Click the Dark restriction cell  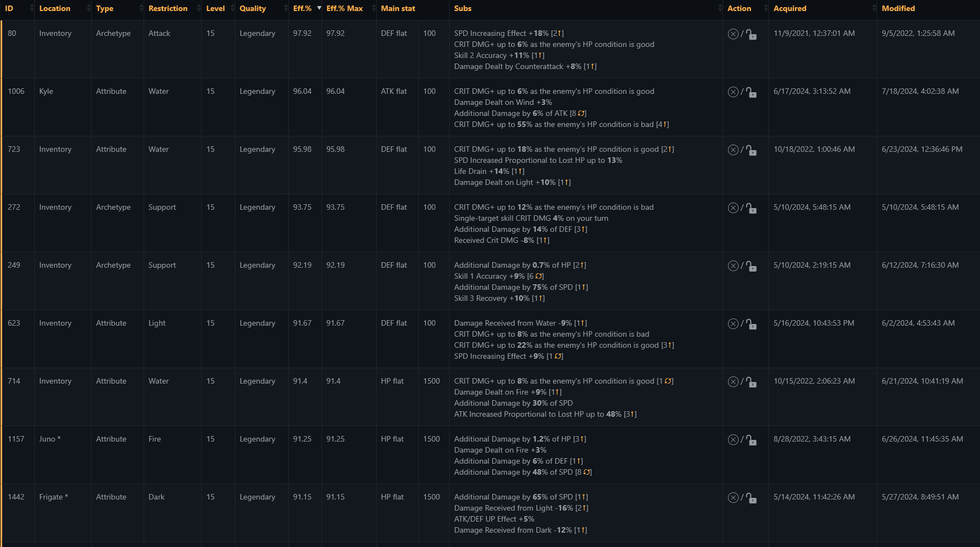pos(156,497)
